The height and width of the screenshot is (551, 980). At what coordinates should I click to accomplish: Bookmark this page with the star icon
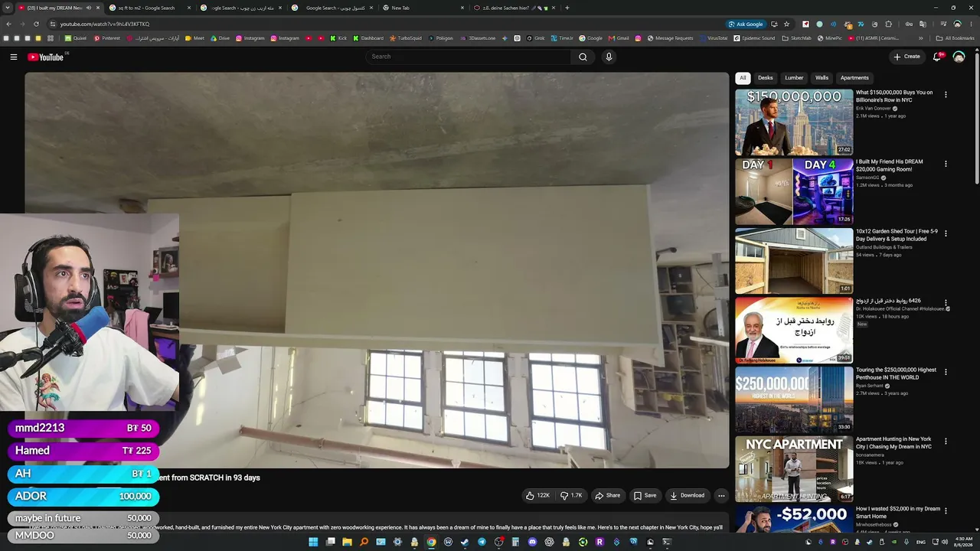coord(786,24)
